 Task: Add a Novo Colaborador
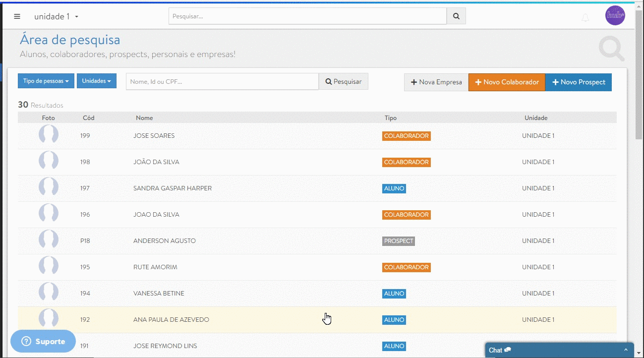[507, 82]
